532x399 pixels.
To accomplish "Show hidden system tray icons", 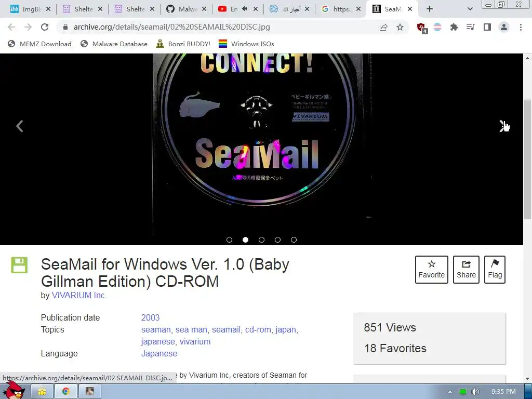I will 450,392.
